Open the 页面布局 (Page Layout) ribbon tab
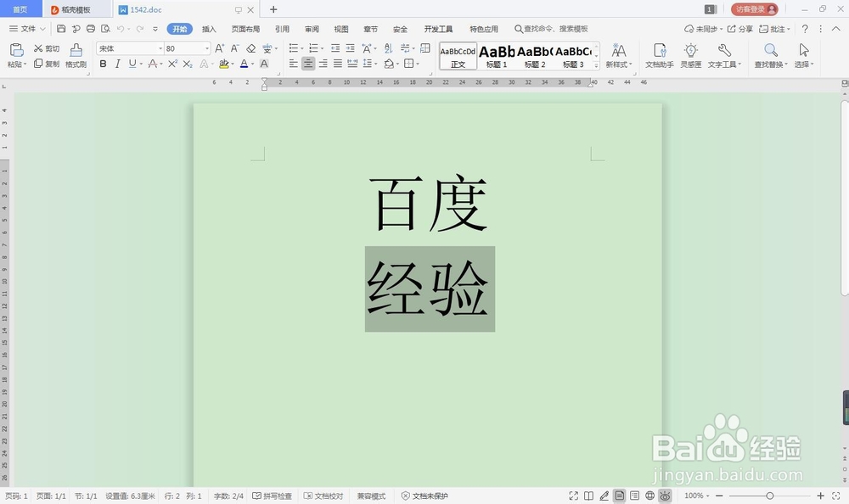This screenshot has width=849, height=504. [x=246, y=29]
